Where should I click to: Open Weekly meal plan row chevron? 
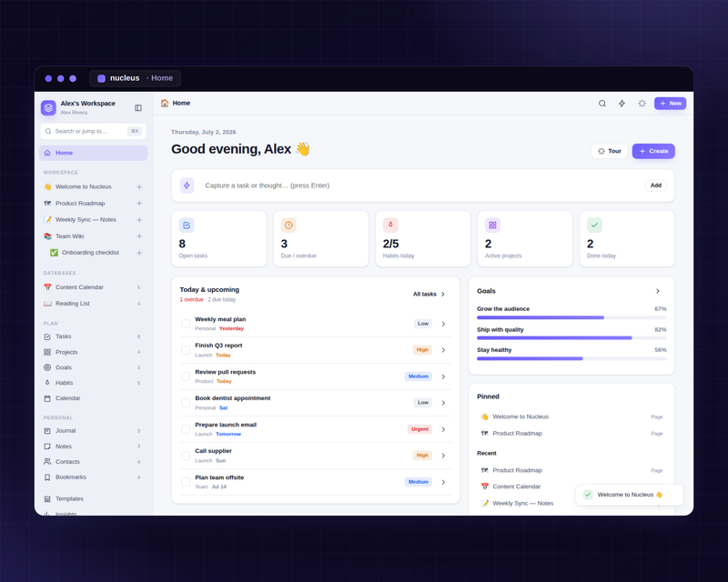(x=443, y=324)
